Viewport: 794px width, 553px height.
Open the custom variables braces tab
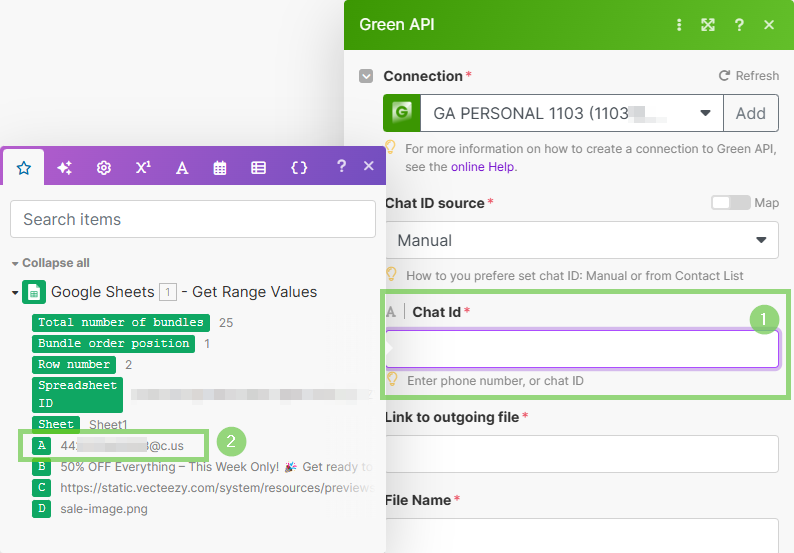pos(298,168)
